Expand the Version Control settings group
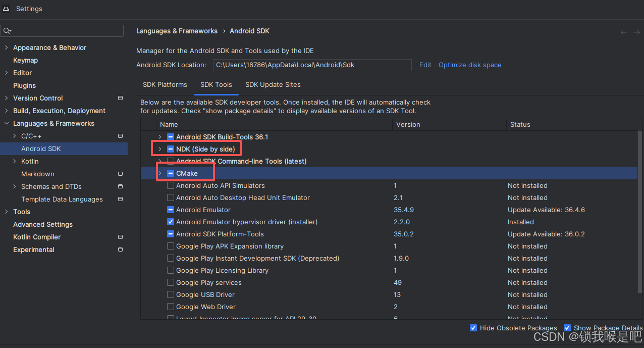 pos(7,98)
